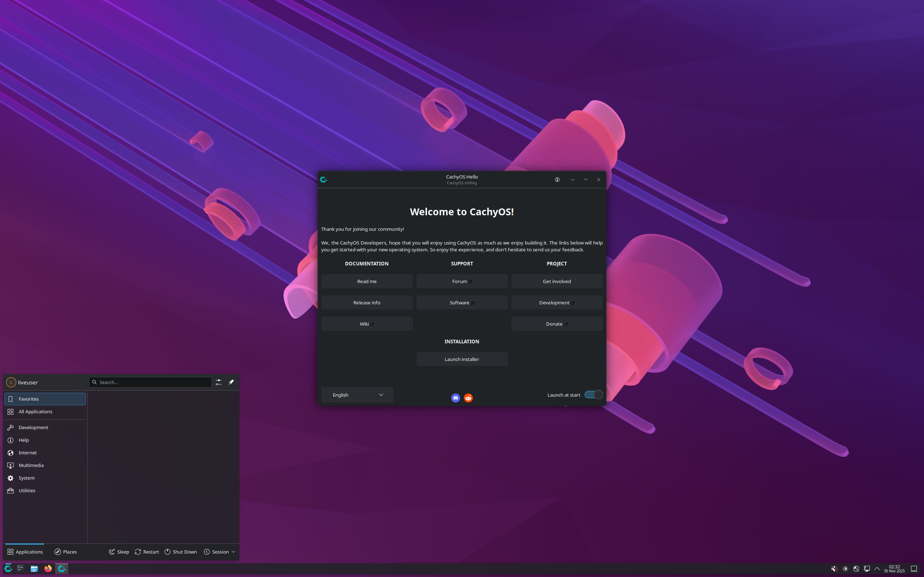This screenshot has height=577, width=924.
Task: Expand hidden icons arrow in the system tray
Action: [877, 569]
